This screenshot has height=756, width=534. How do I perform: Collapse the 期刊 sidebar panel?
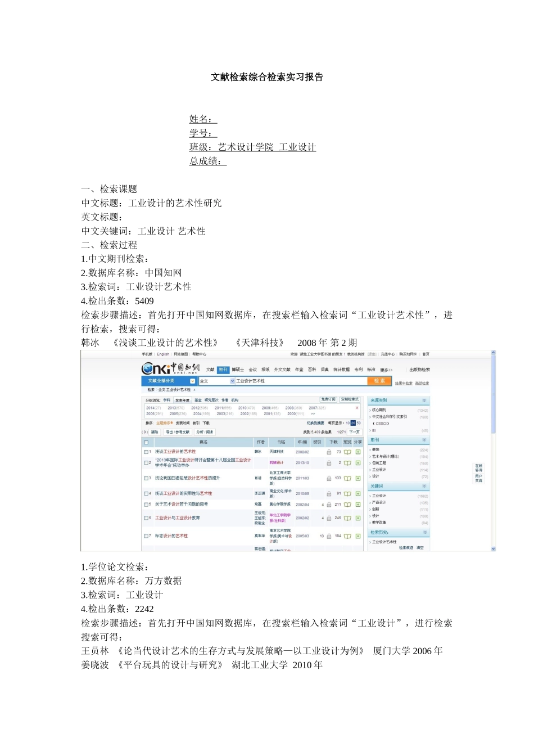pos(424,440)
